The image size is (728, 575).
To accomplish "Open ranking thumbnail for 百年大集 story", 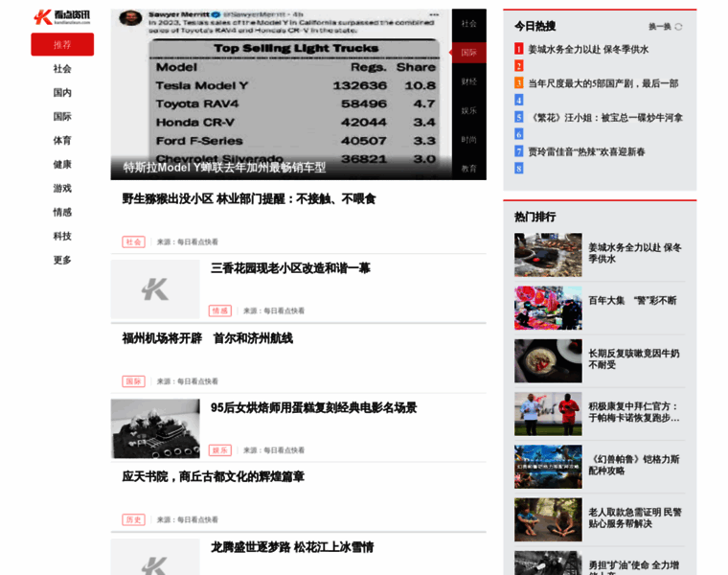I will point(548,308).
